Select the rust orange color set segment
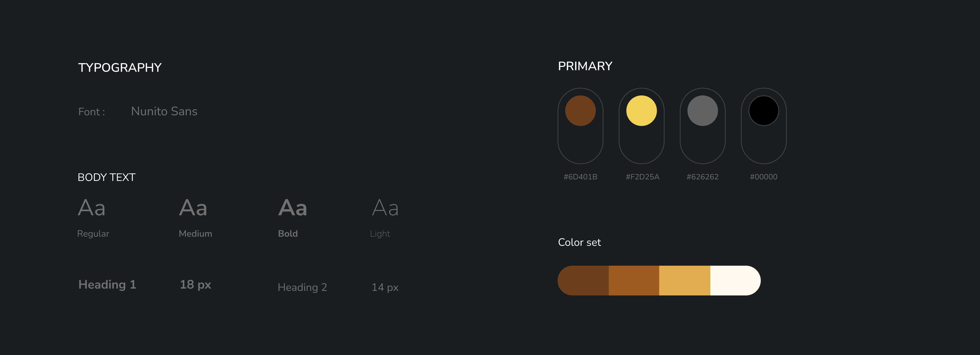The image size is (980, 355). tap(634, 280)
